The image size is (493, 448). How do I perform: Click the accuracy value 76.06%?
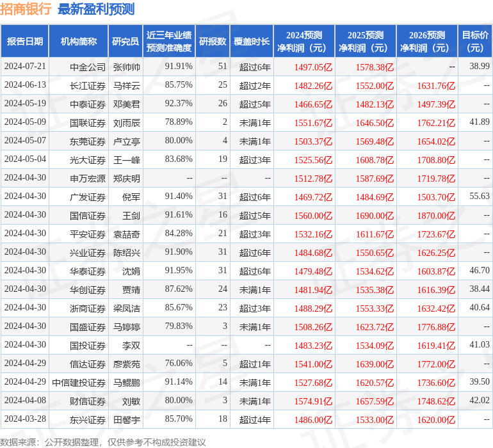click(179, 363)
